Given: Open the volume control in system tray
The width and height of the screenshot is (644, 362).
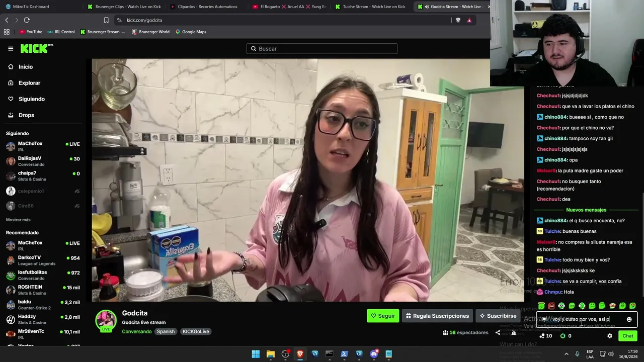Looking at the screenshot, I should [611, 354].
